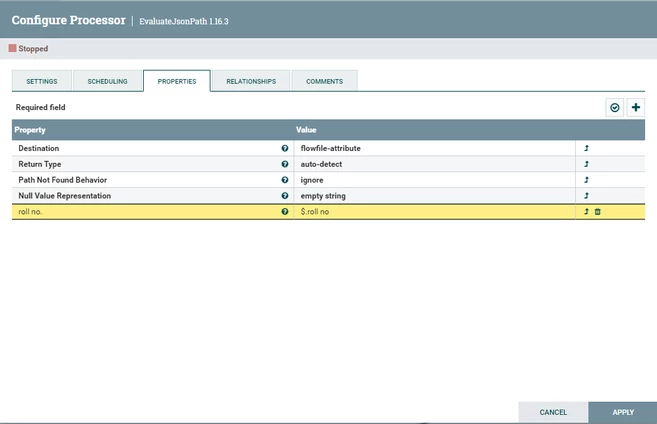Select the roll no. property name
657x424 pixels.
30,212
